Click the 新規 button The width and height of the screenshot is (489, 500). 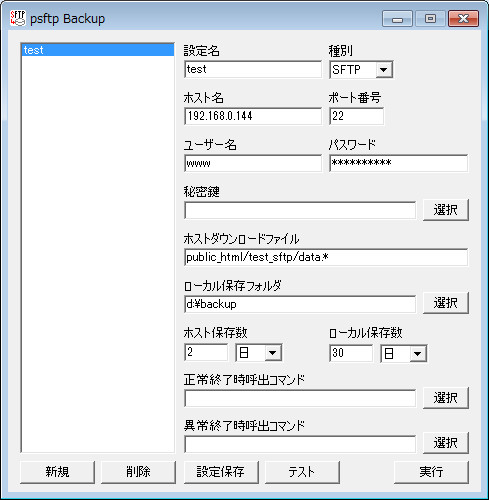click(x=57, y=472)
